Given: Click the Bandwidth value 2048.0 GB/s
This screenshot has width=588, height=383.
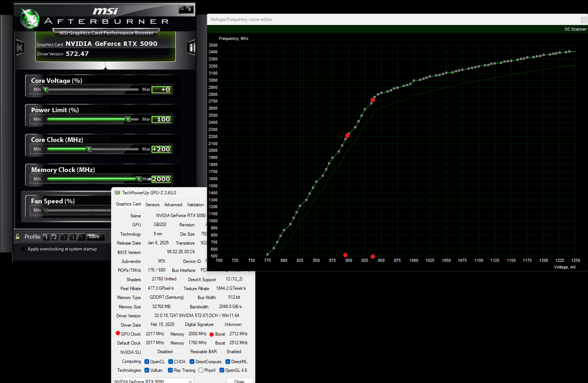Looking at the screenshot, I should point(230,307).
